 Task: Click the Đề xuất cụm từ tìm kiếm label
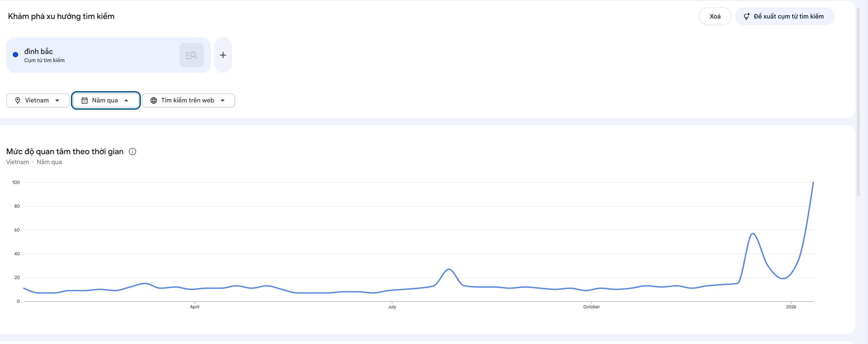point(788,17)
